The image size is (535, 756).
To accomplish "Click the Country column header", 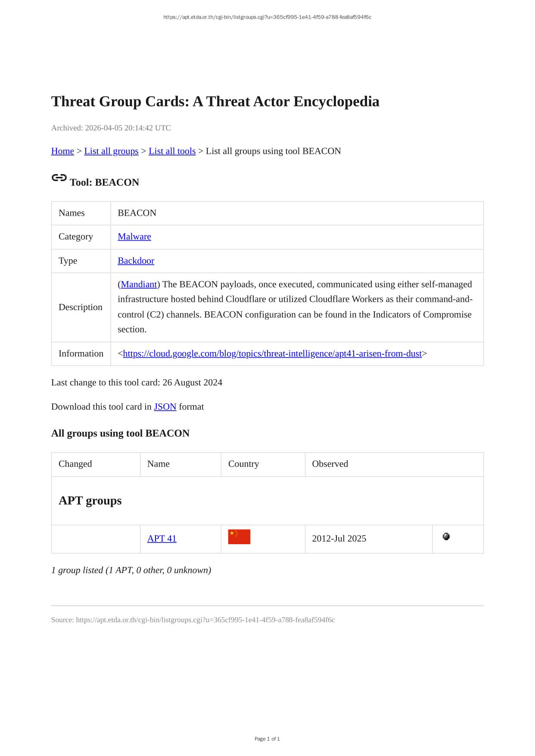I will (243, 464).
